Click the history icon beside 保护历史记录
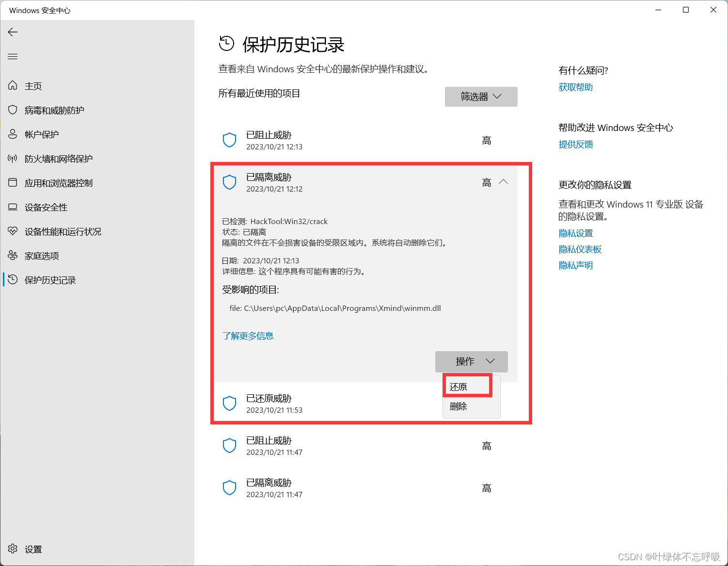The width and height of the screenshot is (728, 566). [13, 279]
